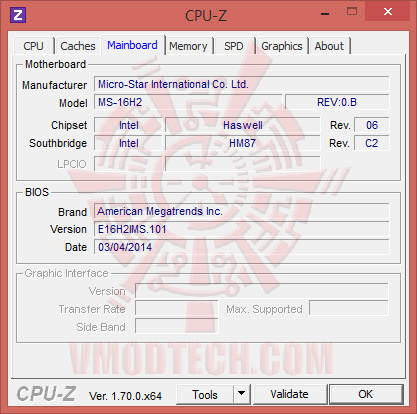This screenshot has width=417, height=414.
Task: Switch to the CPU tab
Action: point(33,46)
